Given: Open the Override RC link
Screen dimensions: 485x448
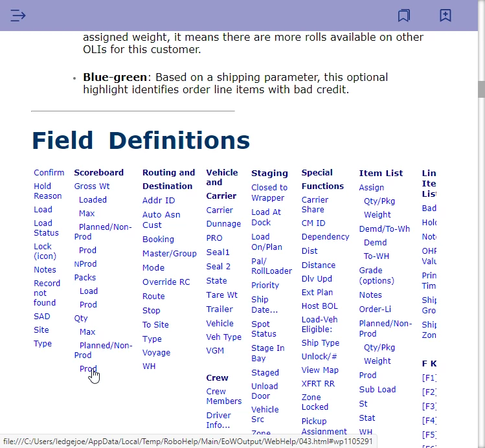Looking at the screenshot, I should click(166, 282).
